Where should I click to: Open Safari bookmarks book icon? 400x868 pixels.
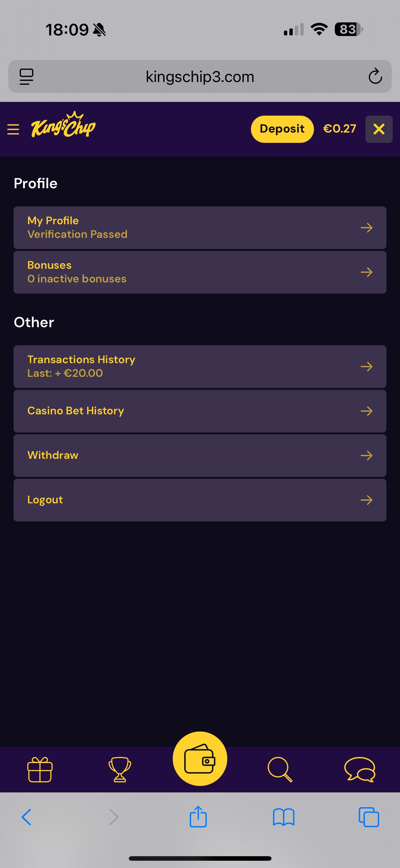click(x=284, y=817)
